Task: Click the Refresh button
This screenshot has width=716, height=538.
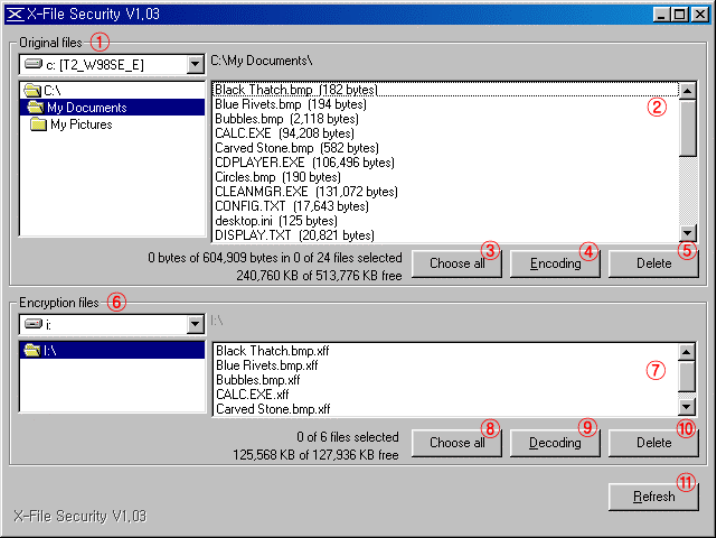Action: coord(653,496)
